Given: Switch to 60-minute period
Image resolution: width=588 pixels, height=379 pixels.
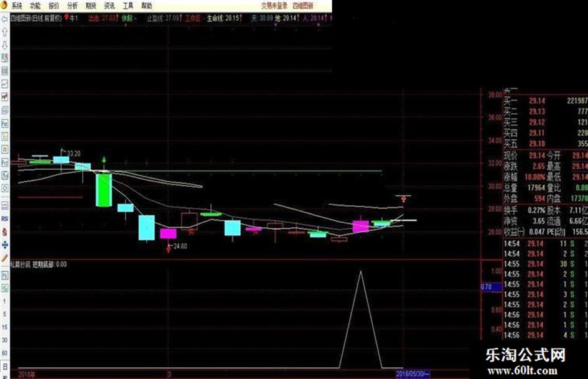Looking at the screenshot, I should pos(4,353).
